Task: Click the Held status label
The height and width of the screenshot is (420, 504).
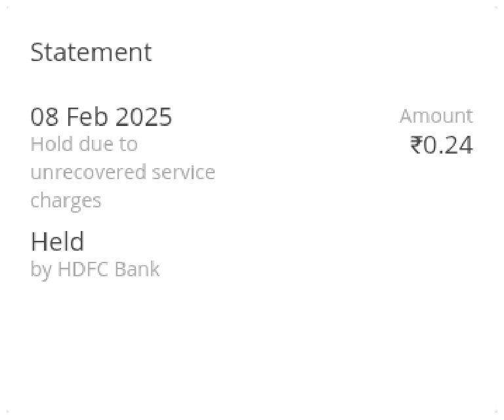Action: click(58, 242)
